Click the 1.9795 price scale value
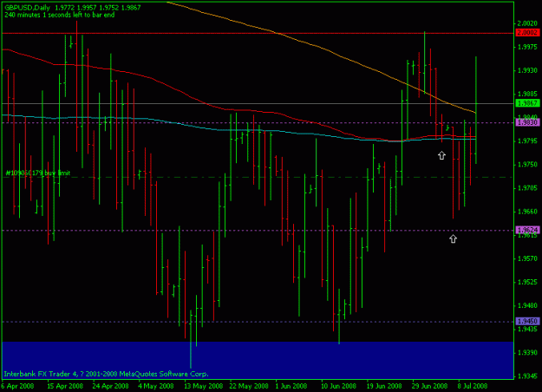The image size is (542, 392). (x=527, y=141)
